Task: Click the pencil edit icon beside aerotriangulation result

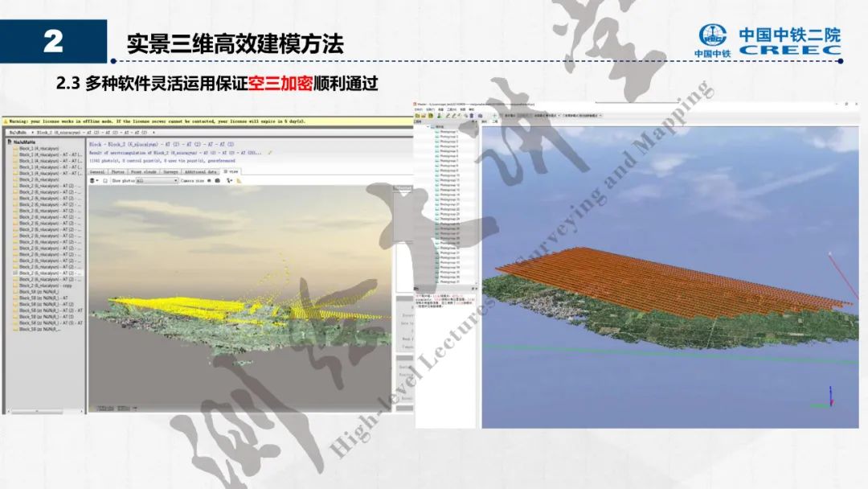Action: tap(270, 152)
